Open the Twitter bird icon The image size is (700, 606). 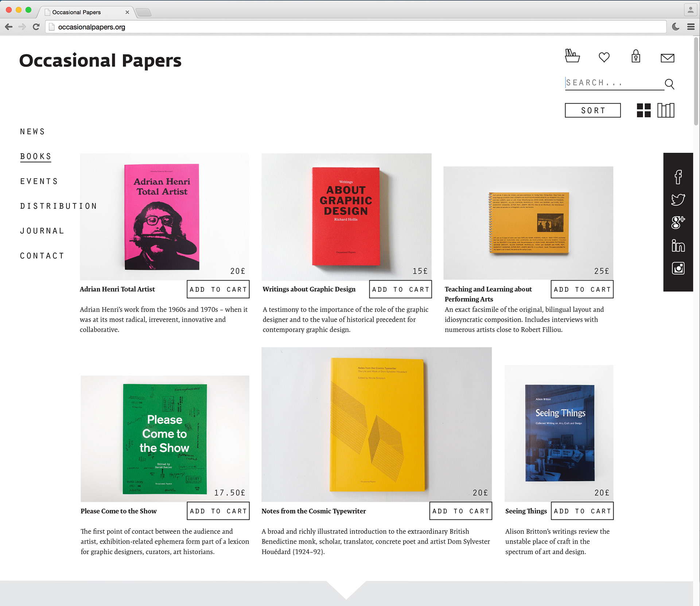678,199
